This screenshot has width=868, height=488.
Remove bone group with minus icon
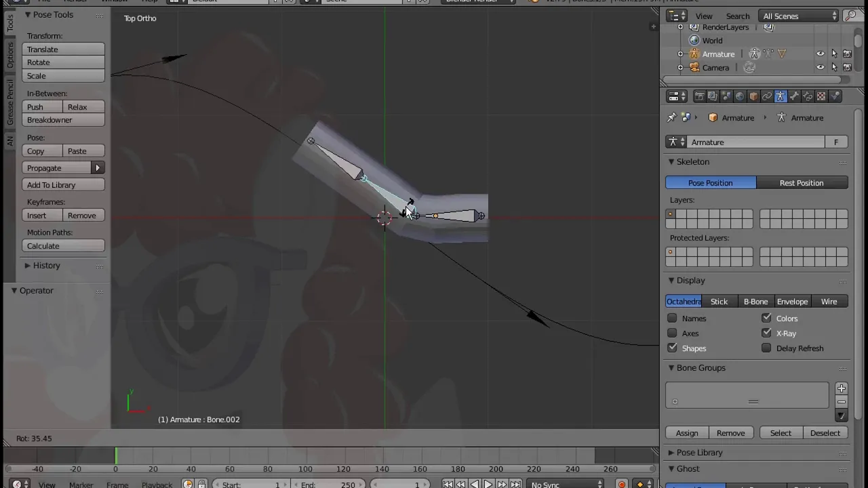coord(842,402)
